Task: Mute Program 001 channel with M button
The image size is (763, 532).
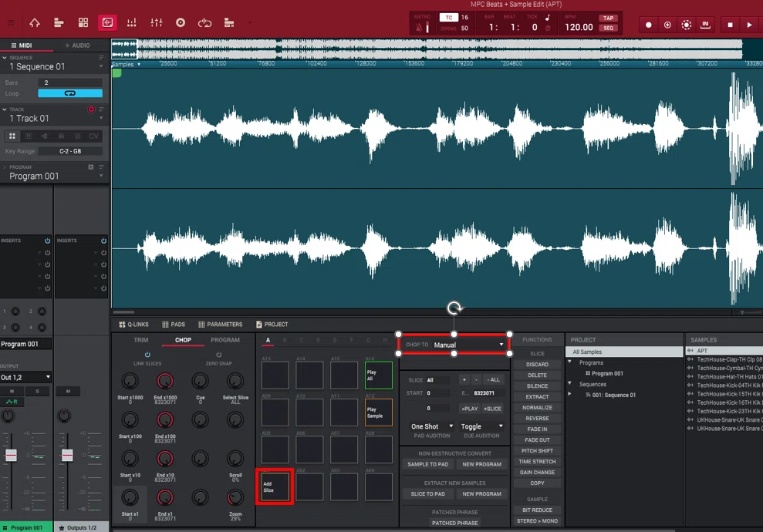Action: click(12, 391)
